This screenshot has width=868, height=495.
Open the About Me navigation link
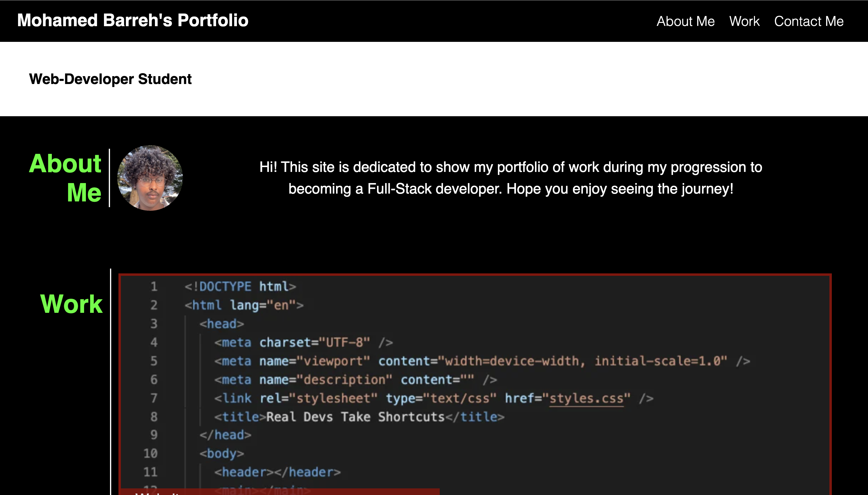coord(685,21)
